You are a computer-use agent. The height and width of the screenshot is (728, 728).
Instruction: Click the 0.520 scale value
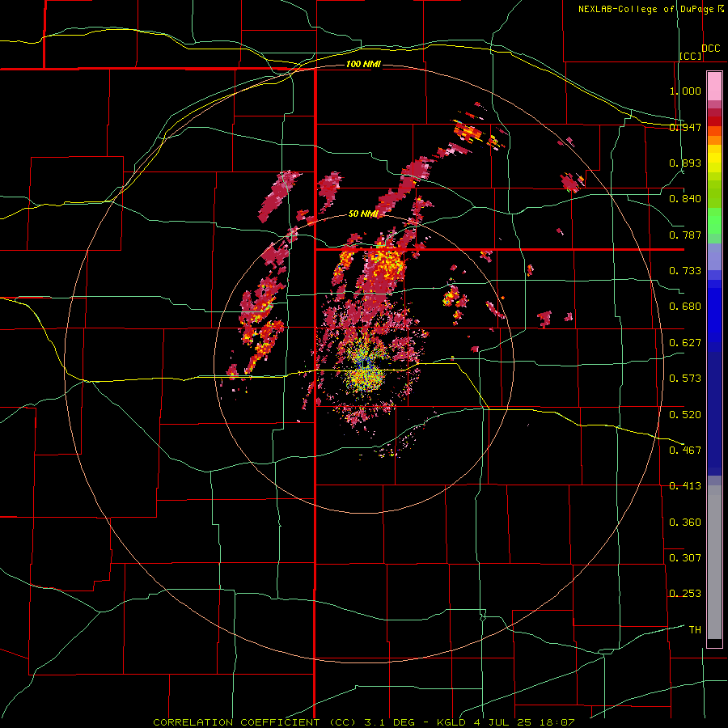pos(685,415)
